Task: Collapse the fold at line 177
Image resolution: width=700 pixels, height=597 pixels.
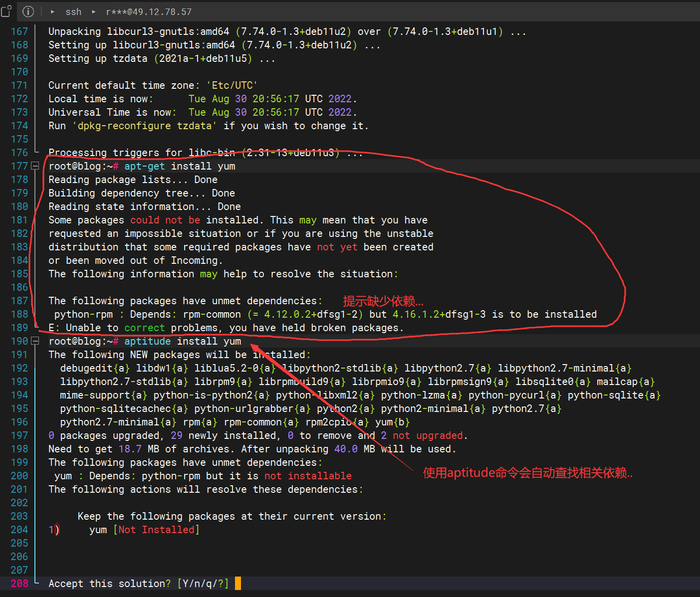Action: tap(35, 166)
